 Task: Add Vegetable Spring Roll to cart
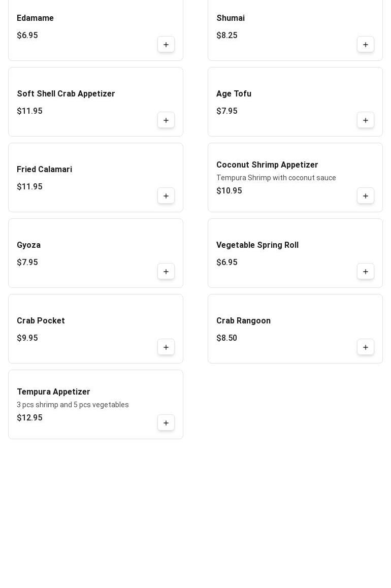366,272
